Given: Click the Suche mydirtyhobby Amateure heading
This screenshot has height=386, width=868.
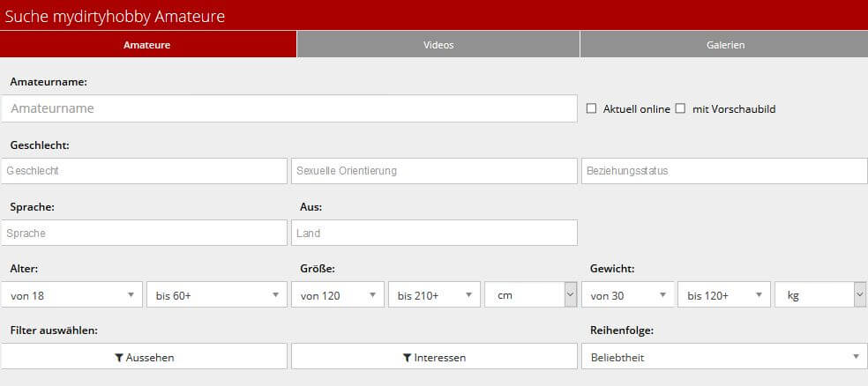Looking at the screenshot, I should click(116, 16).
